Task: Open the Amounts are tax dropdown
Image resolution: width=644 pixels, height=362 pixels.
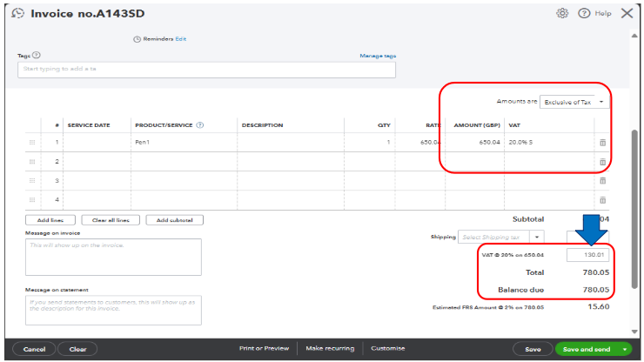Action: [x=574, y=102]
